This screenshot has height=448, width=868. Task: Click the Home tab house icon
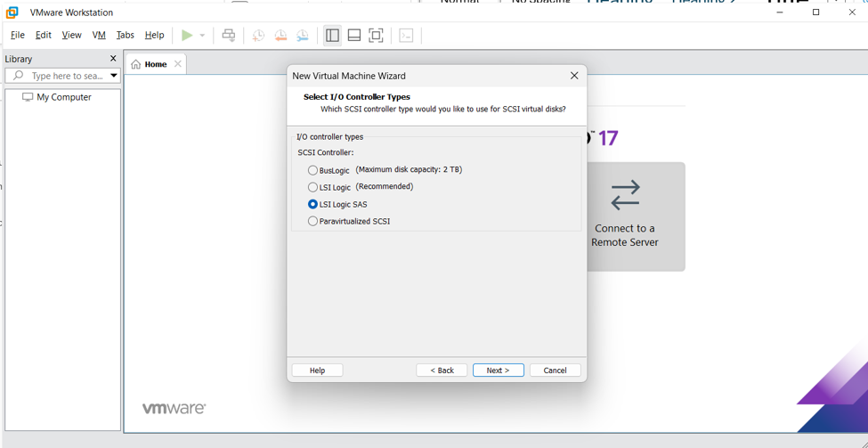click(x=135, y=64)
